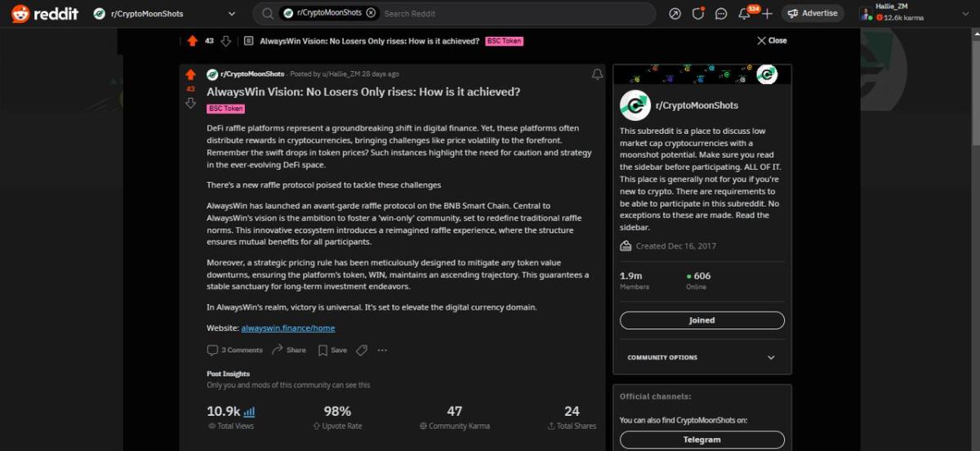Toggle post notification bell in post header
The width and height of the screenshot is (980, 451).
[597, 74]
